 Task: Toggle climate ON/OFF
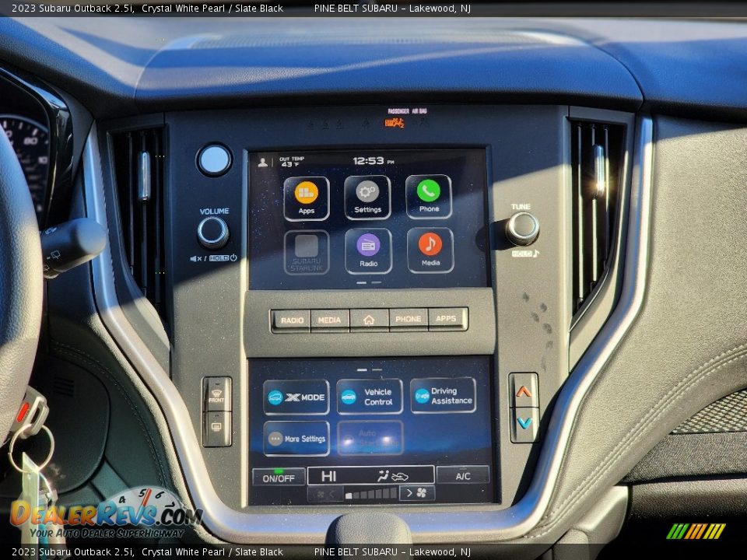[x=279, y=477]
